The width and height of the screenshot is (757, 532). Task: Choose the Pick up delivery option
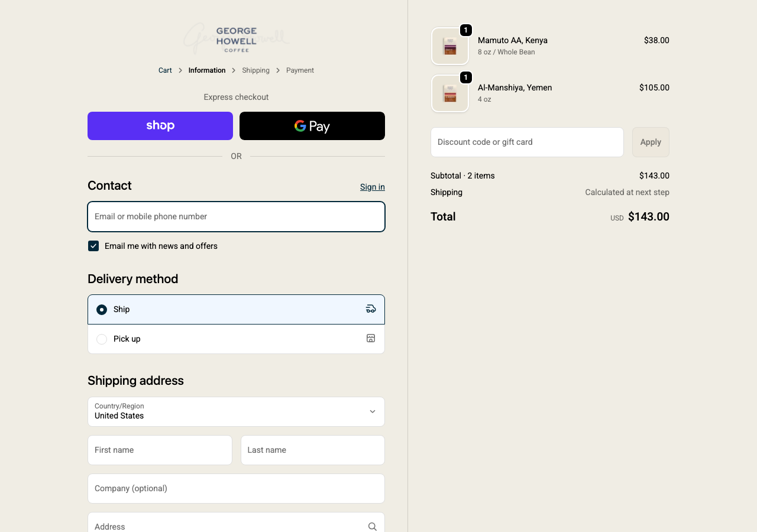102,339
